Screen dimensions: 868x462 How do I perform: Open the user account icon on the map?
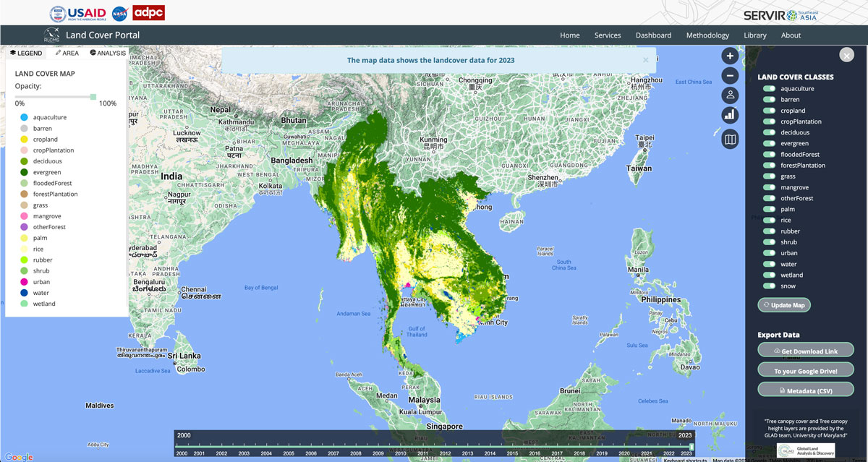730,95
